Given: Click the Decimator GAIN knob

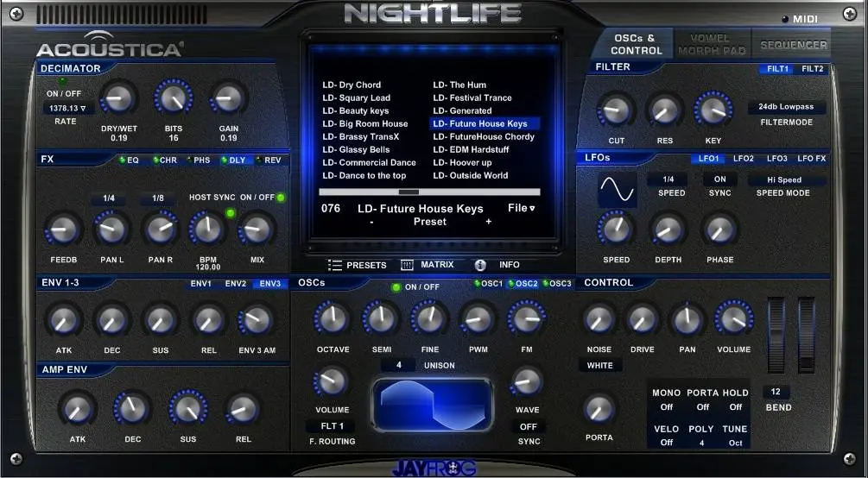Looking at the screenshot, I should [x=228, y=99].
